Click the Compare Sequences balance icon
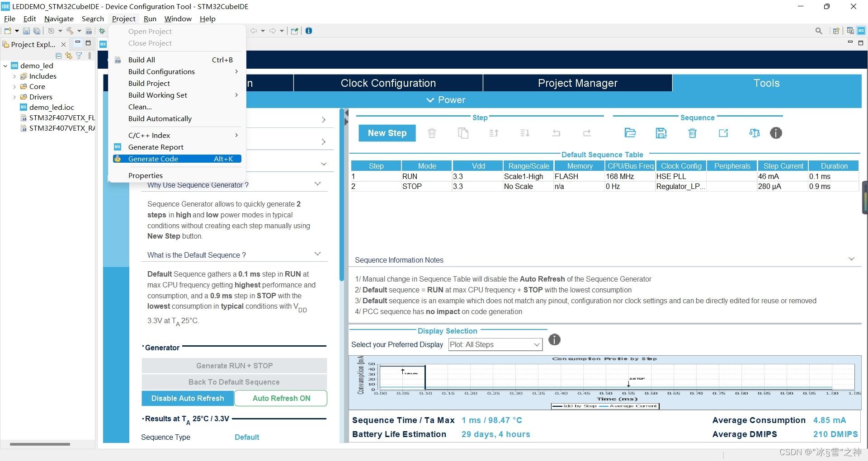Image resolution: width=868 pixels, height=461 pixels. 755,133
